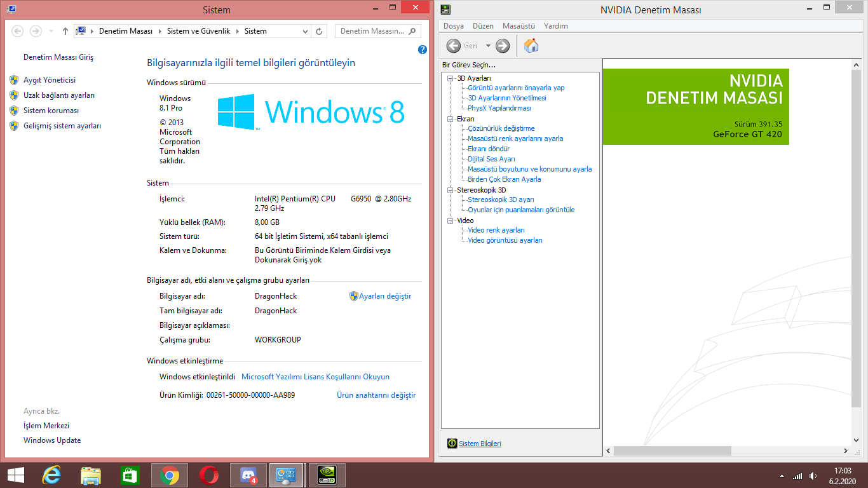Collapse the Ekran tree node
Image resolution: width=868 pixels, height=488 pixels.
pyautogui.click(x=451, y=119)
